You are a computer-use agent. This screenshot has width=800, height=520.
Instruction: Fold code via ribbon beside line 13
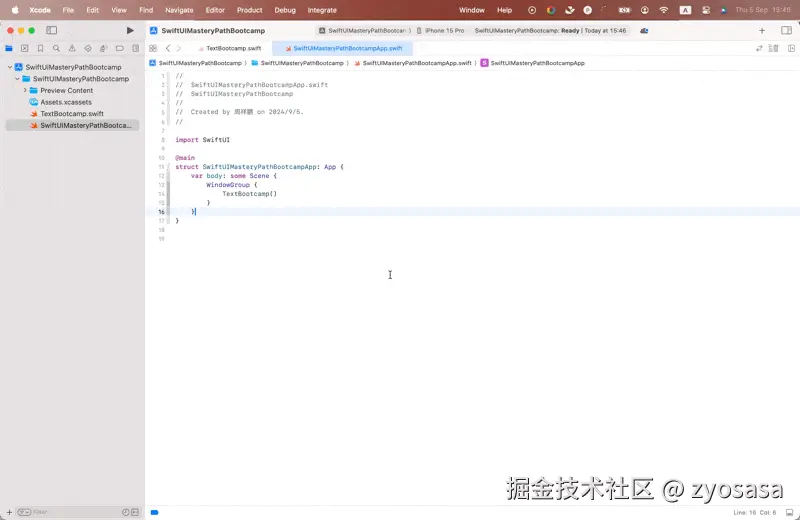(x=168, y=185)
